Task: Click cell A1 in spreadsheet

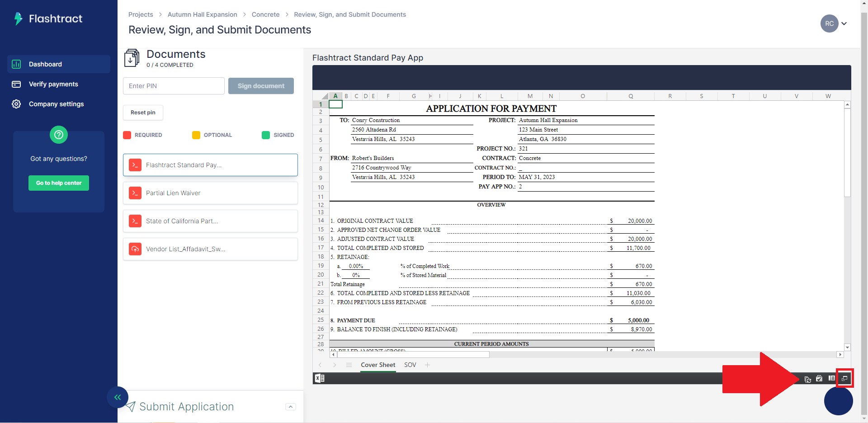Action: pyautogui.click(x=335, y=104)
